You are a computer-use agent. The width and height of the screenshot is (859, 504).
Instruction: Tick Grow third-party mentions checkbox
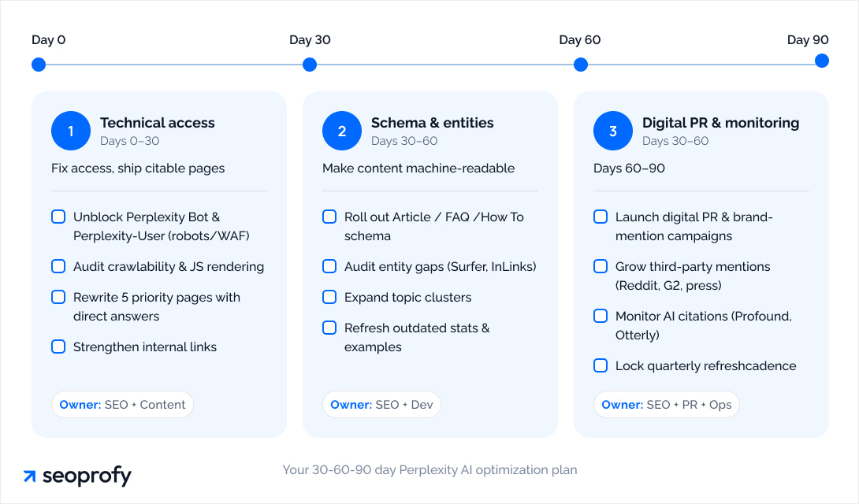click(x=601, y=266)
